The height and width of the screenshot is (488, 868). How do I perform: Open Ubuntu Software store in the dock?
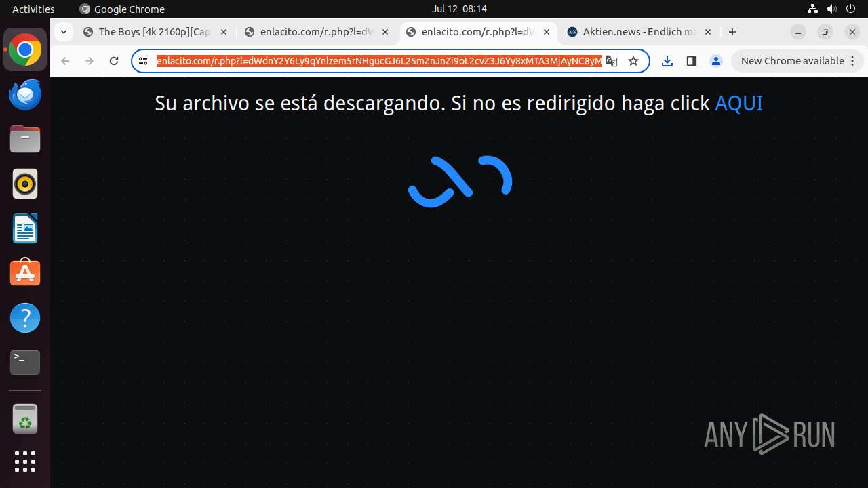[25, 273]
